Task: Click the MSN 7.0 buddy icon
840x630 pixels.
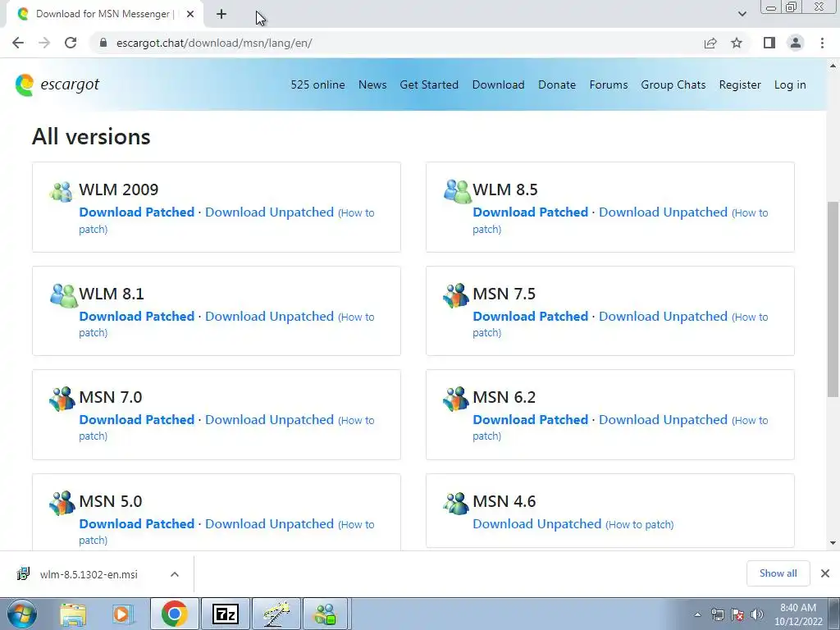Action: tap(62, 399)
